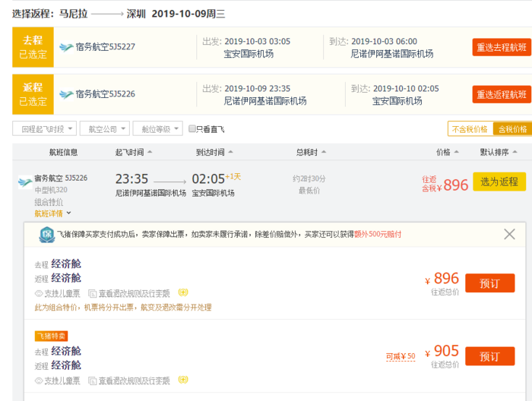This screenshot has height=401, width=532.
Task: Sort results by 起飞时间 column header
Action: pyautogui.click(x=134, y=152)
